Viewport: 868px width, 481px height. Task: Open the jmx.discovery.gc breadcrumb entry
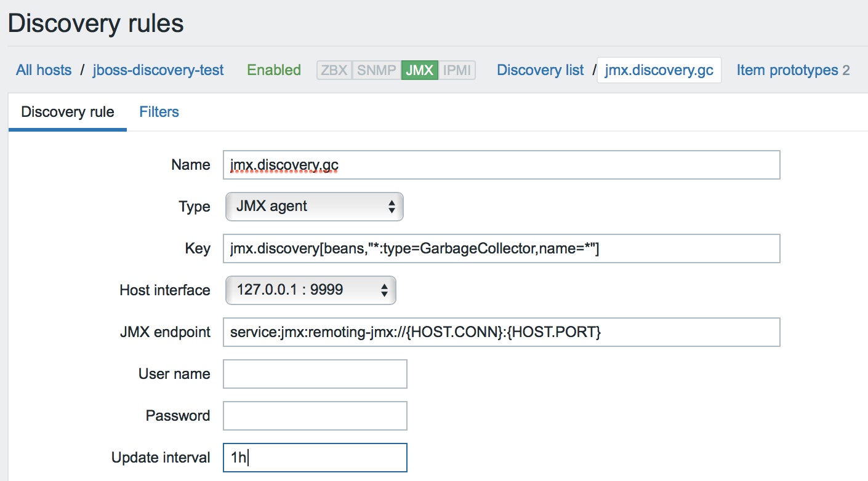(x=659, y=70)
